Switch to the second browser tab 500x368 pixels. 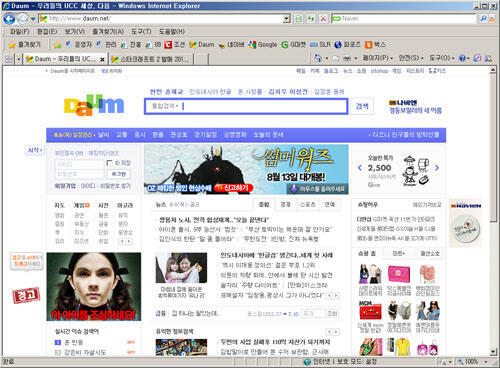151,59
